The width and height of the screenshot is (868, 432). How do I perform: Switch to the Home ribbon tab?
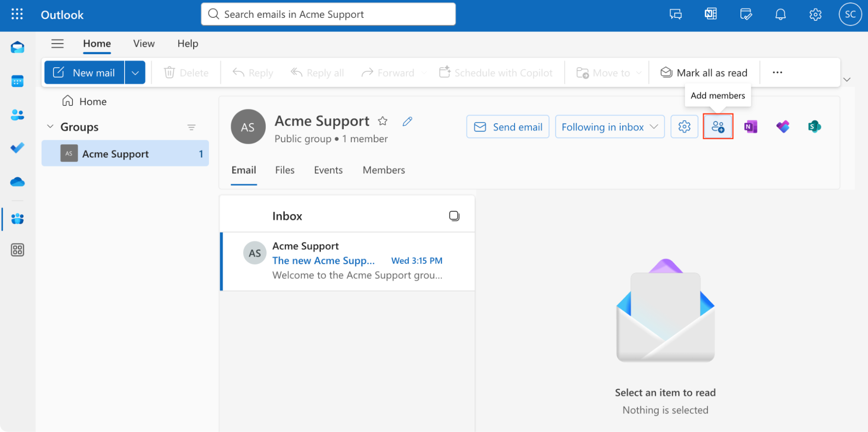97,43
